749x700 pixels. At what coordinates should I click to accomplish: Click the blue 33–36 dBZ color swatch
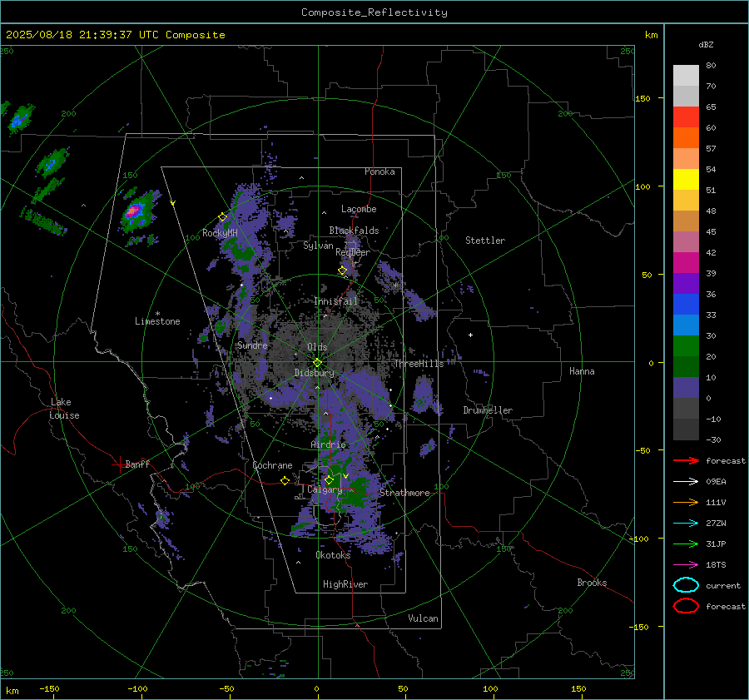pyautogui.click(x=686, y=304)
